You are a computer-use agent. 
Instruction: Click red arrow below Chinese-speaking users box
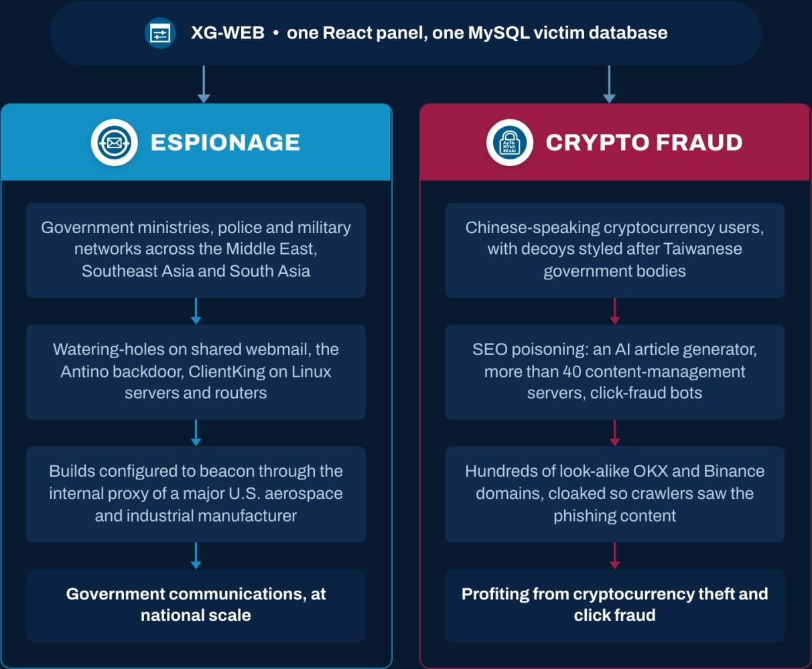[x=614, y=311]
